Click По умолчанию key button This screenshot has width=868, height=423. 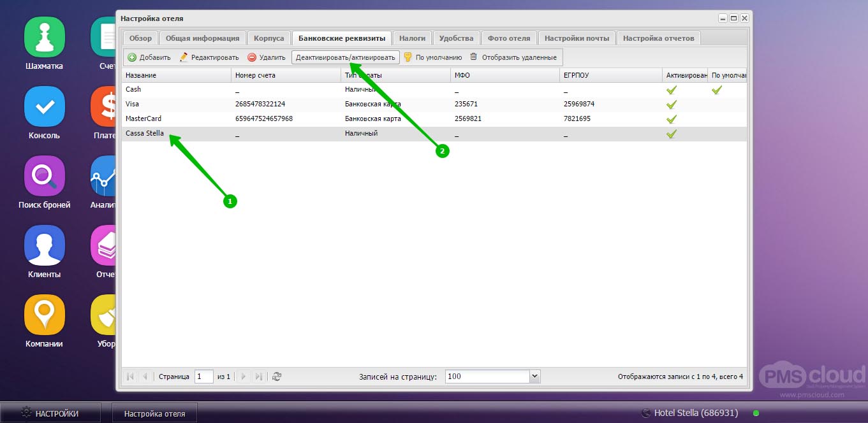[x=433, y=57]
